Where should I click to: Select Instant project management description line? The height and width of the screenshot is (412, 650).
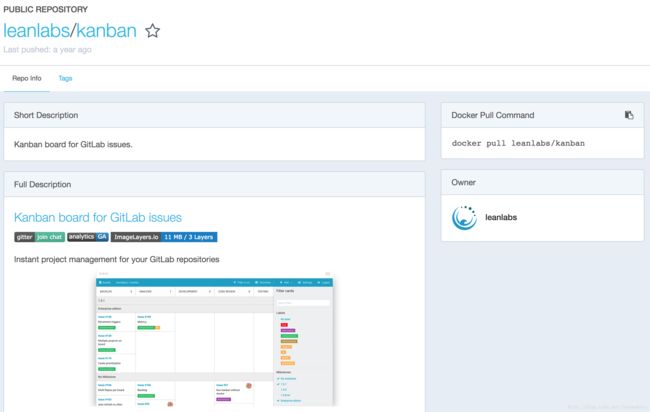[116, 259]
